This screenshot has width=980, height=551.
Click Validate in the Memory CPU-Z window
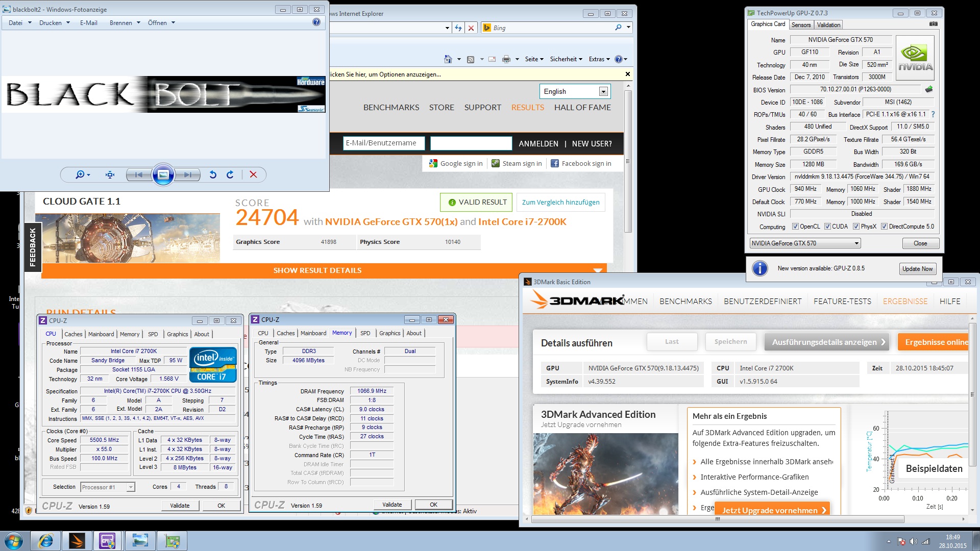392,505
